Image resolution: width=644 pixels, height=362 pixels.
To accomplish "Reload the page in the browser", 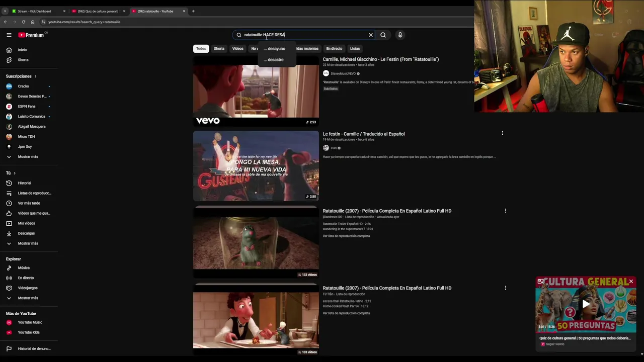I will [x=23, y=22].
